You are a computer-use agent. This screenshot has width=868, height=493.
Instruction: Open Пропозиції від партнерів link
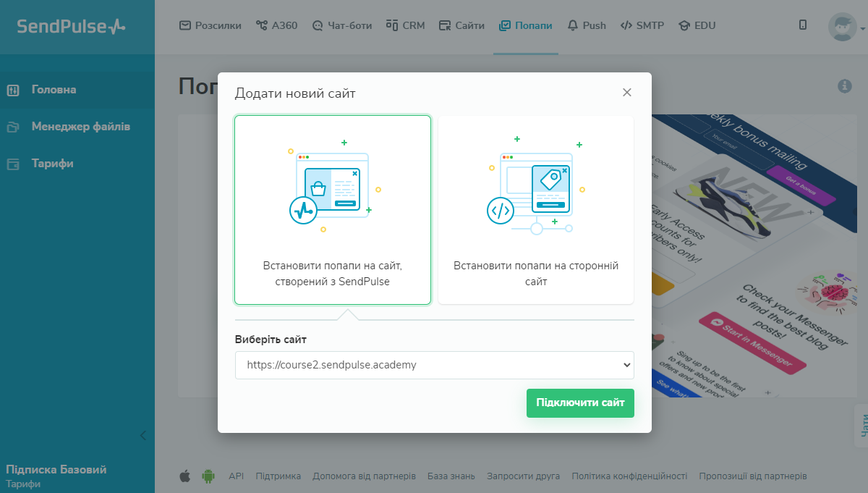click(753, 476)
